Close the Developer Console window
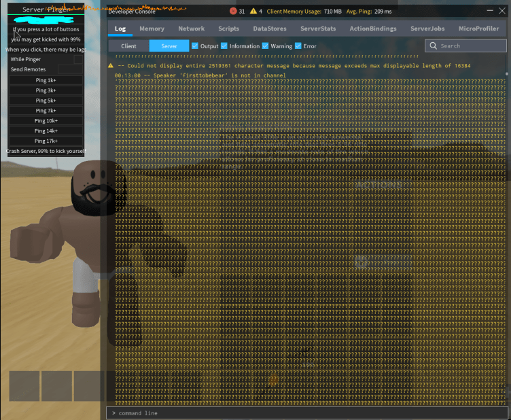 point(502,11)
